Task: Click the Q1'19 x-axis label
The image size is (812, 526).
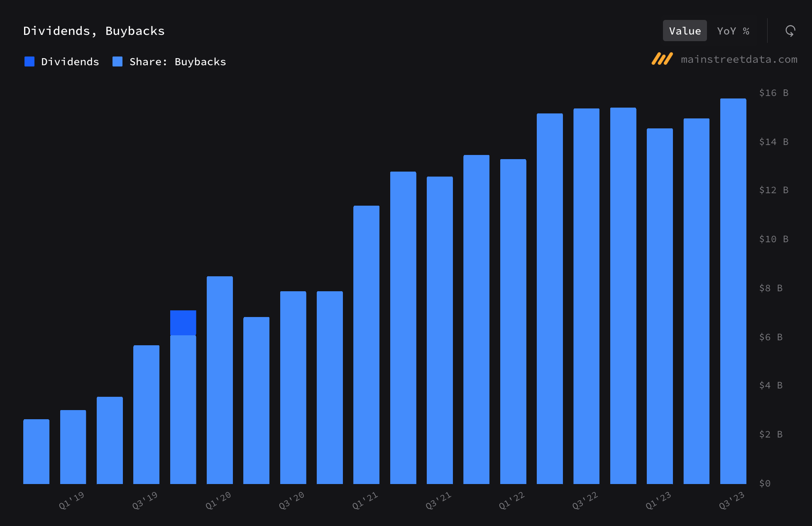Action: 72,500
